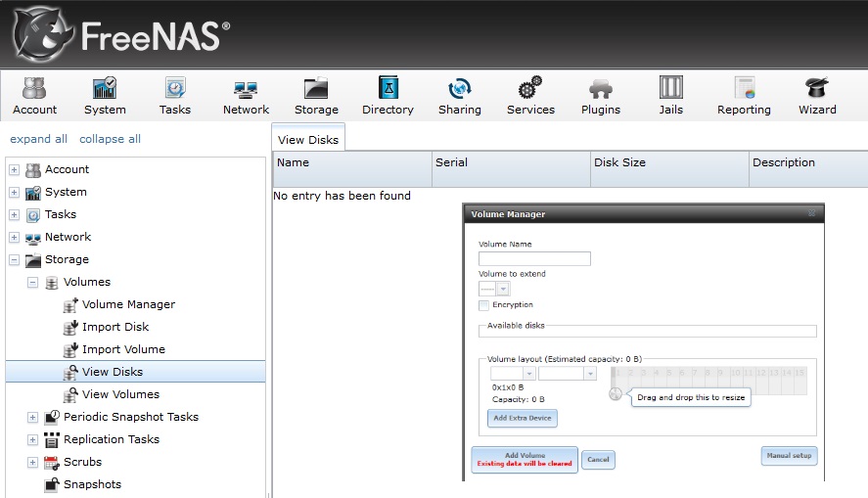868x498 pixels.
Task: Expand the Account tree node
Action: [15, 170]
